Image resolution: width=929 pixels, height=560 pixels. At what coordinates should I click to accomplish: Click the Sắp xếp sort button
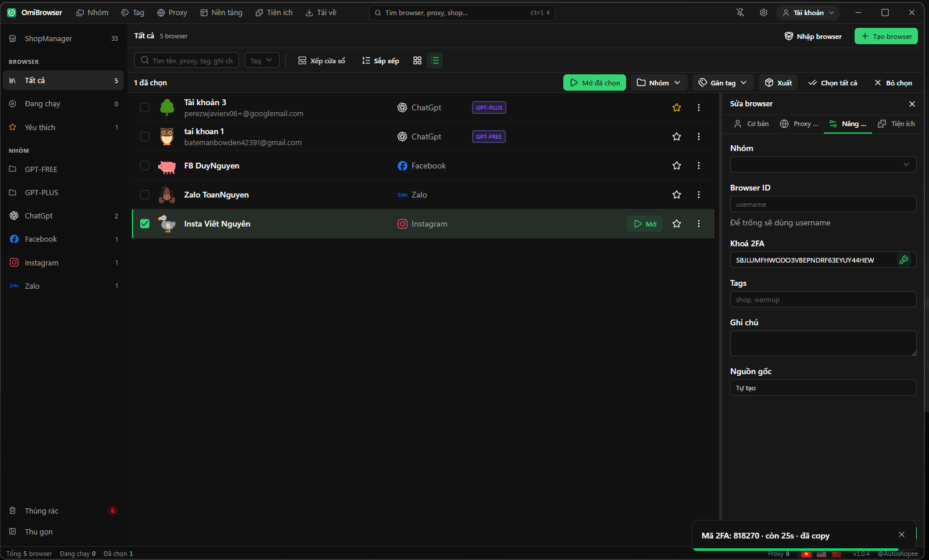click(x=381, y=60)
